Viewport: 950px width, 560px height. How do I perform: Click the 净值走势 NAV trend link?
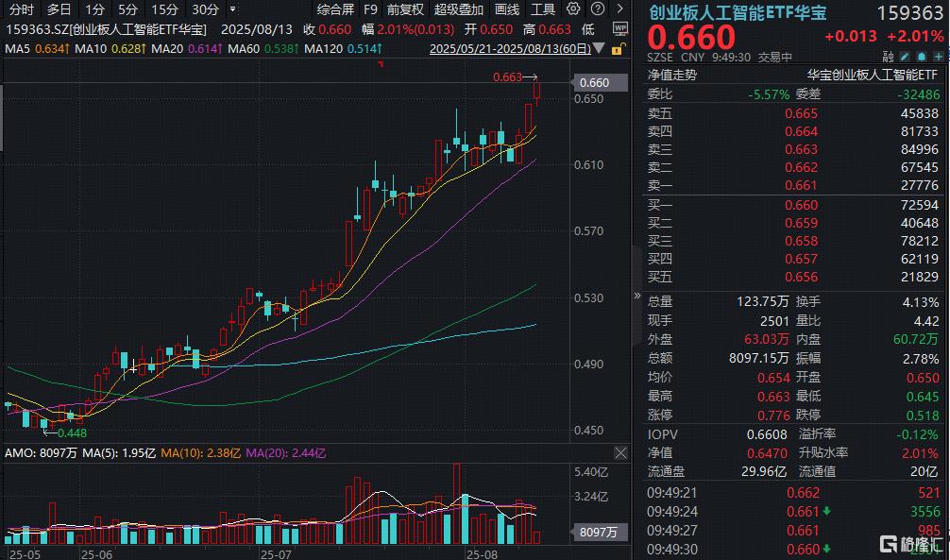(x=672, y=76)
